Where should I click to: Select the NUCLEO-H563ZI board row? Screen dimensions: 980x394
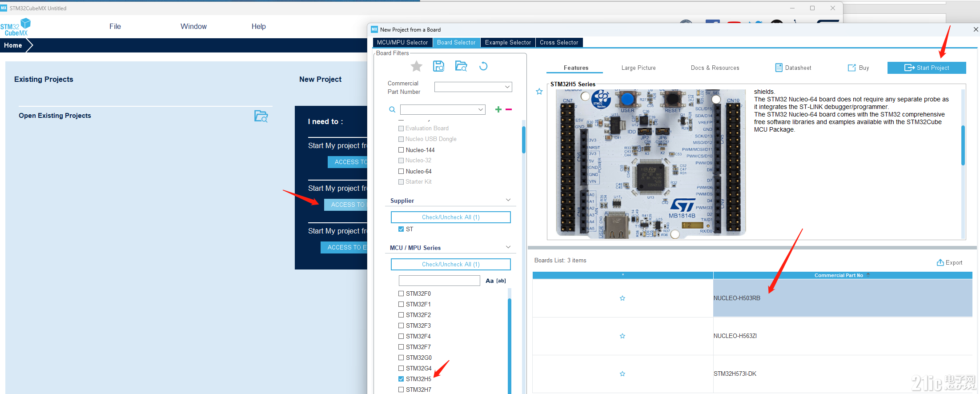pyautogui.click(x=752, y=336)
